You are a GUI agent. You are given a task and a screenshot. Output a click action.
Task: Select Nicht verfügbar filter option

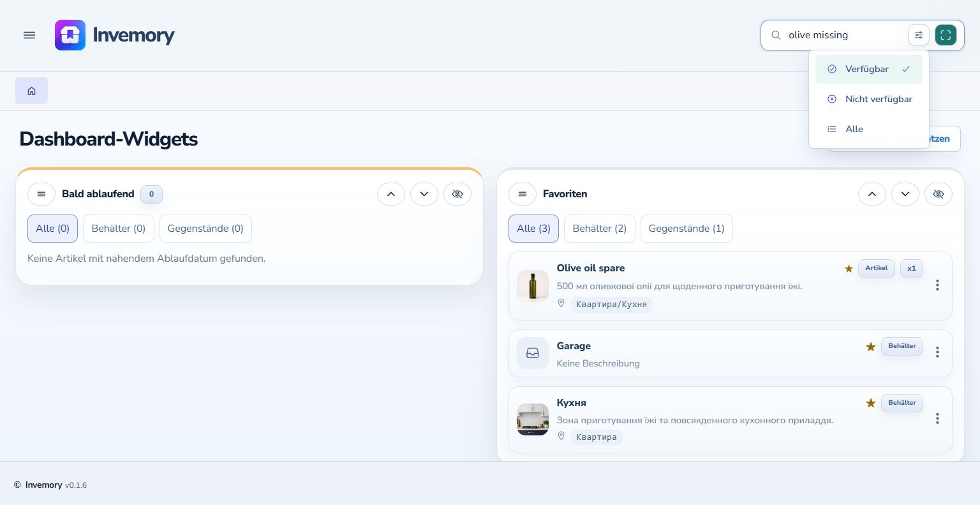869,99
